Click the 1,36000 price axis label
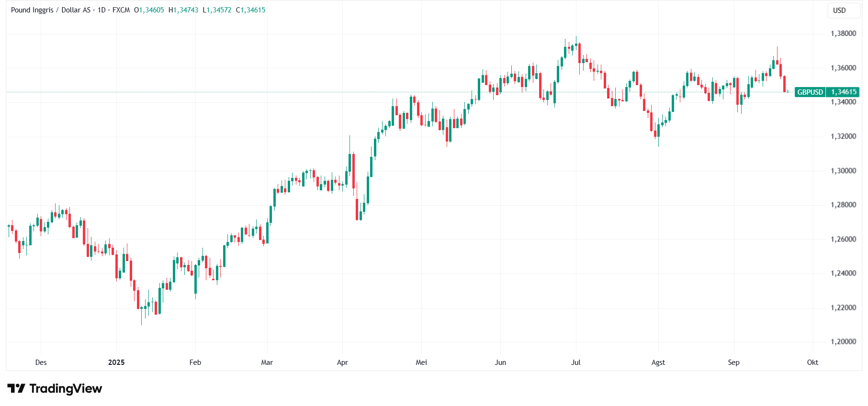The width and height of the screenshot is (868, 406). pos(844,68)
